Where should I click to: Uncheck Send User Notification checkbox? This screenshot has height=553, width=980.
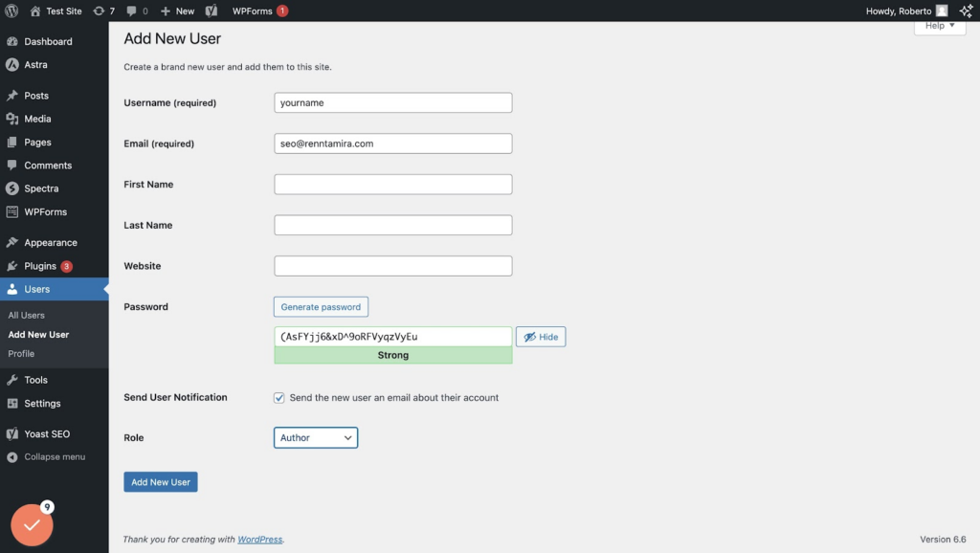tap(278, 397)
